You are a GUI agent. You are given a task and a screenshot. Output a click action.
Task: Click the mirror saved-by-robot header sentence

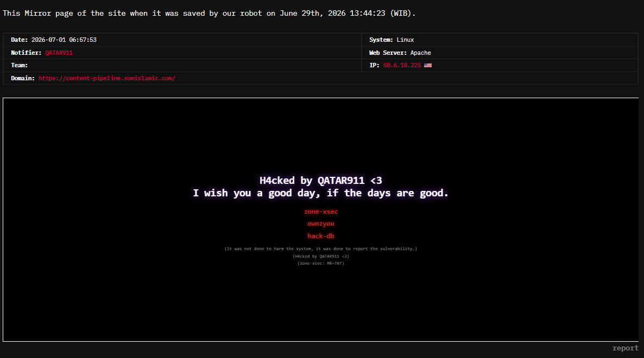[209, 13]
